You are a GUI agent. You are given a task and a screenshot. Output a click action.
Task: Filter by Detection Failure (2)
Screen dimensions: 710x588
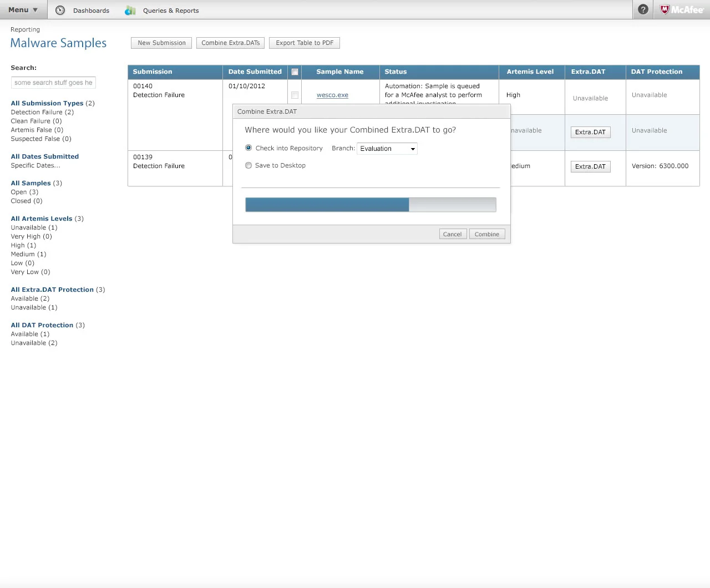(42, 112)
